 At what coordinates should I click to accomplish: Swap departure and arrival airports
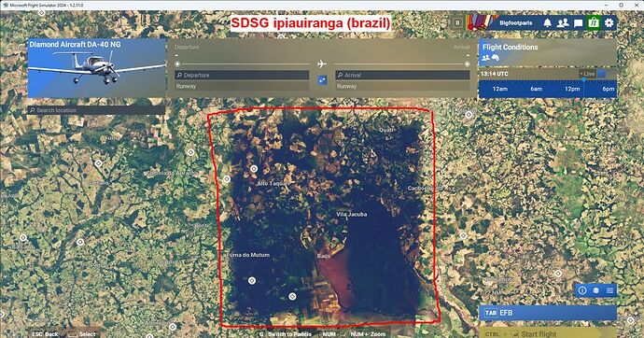click(x=322, y=80)
